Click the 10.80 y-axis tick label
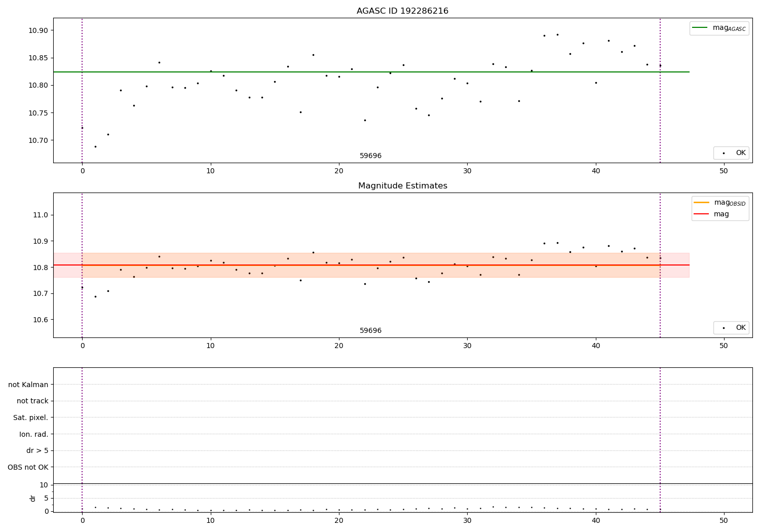 [38, 85]
